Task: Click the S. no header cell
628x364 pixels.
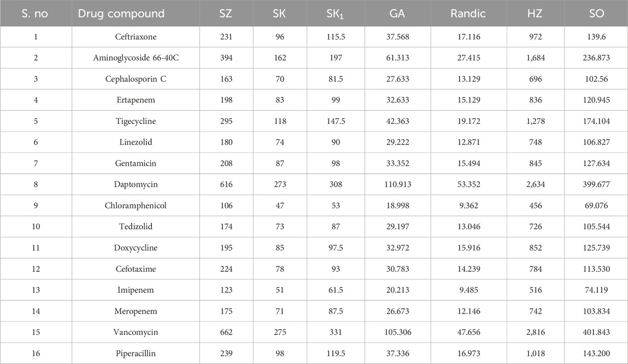Action: pos(36,14)
